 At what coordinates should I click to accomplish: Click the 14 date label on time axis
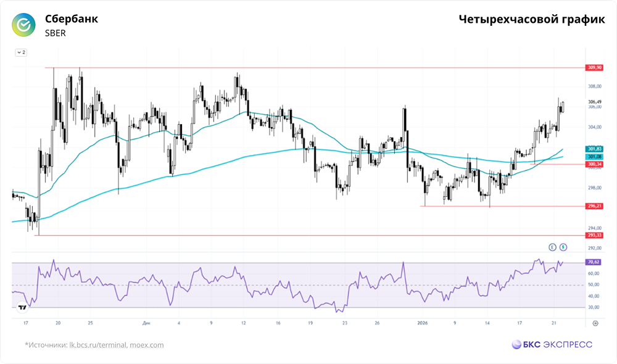point(487,323)
